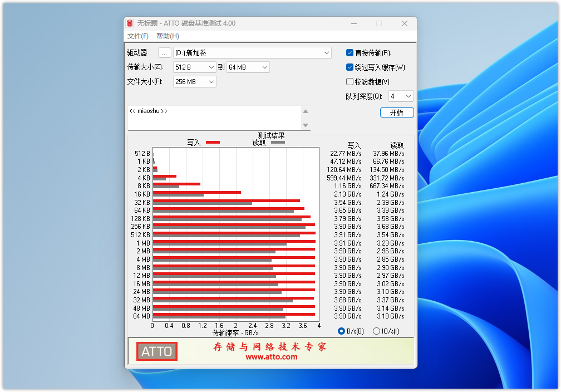The width and height of the screenshot is (561, 392).
Task: Click the gray 读取 legend swatch
Action: (x=278, y=143)
